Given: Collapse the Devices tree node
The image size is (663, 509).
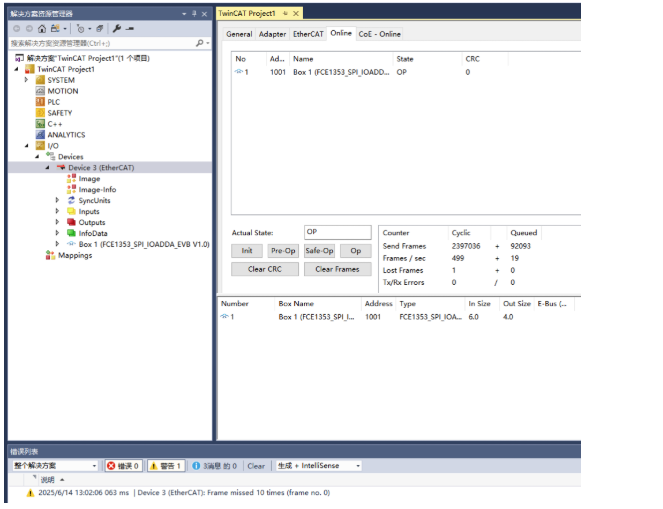Looking at the screenshot, I should point(37,157).
